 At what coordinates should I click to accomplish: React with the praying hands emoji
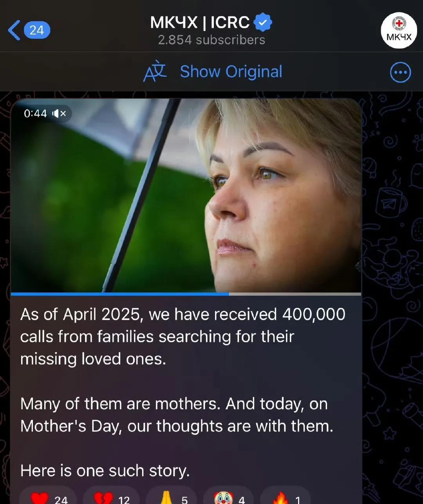click(x=172, y=497)
